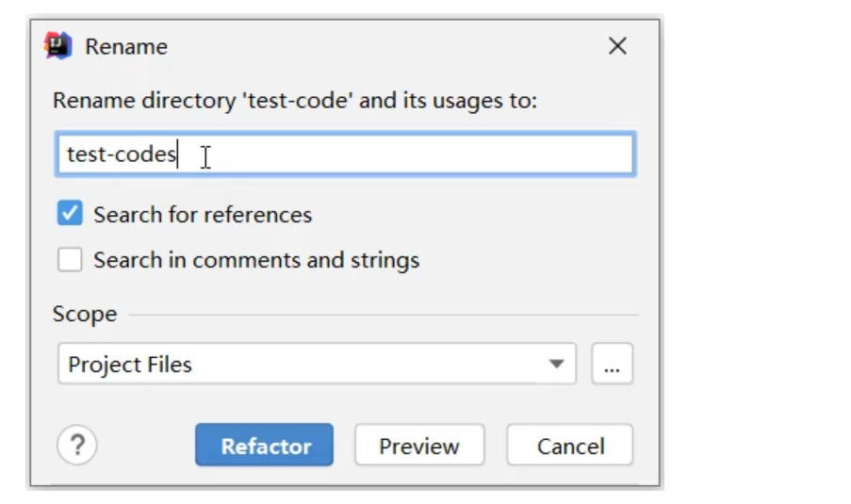The width and height of the screenshot is (851, 504).
Task: Click the 'Rename directory test-code' prompt label
Action: (x=294, y=100)
